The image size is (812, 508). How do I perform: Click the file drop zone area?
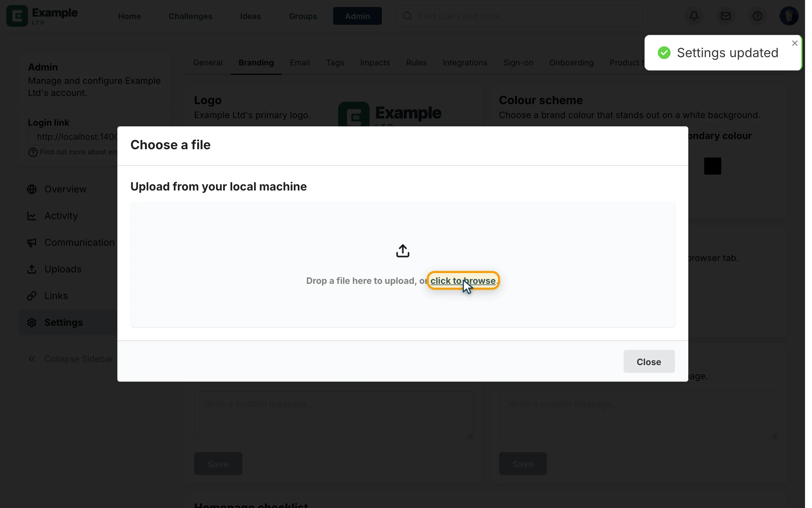point(402,265)
